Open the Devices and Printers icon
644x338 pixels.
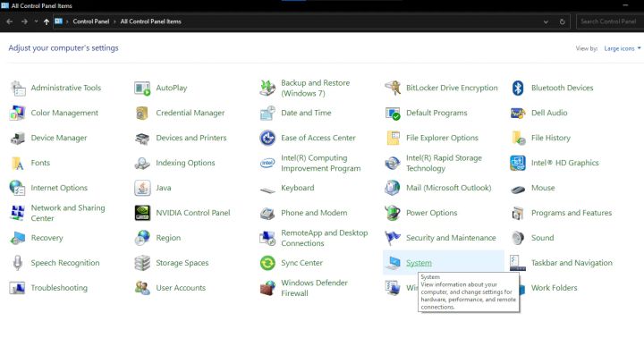coord(142,139)
